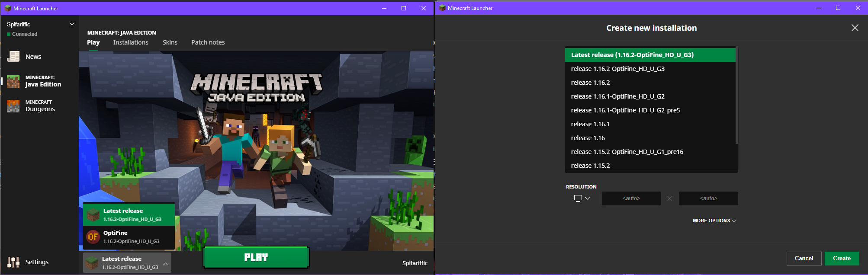Switch to the Play tab
The height and width of the screenshot is (275, 868).
pos(93,42)
